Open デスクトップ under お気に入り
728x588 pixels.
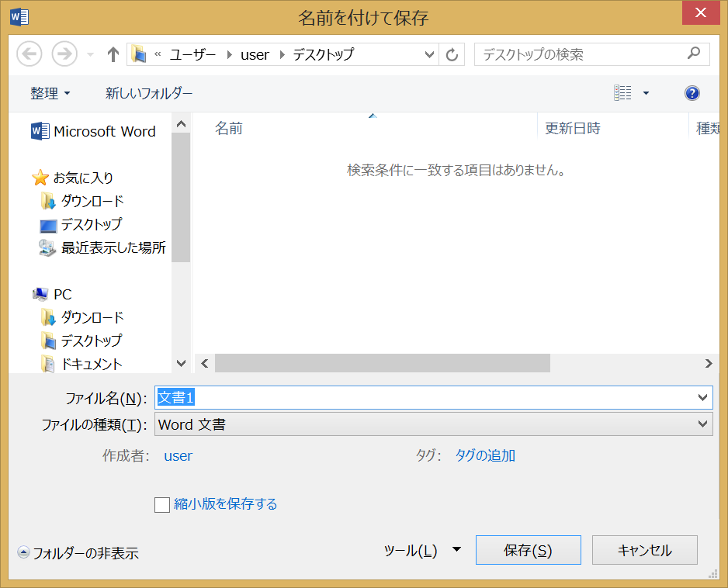[81, 225]
